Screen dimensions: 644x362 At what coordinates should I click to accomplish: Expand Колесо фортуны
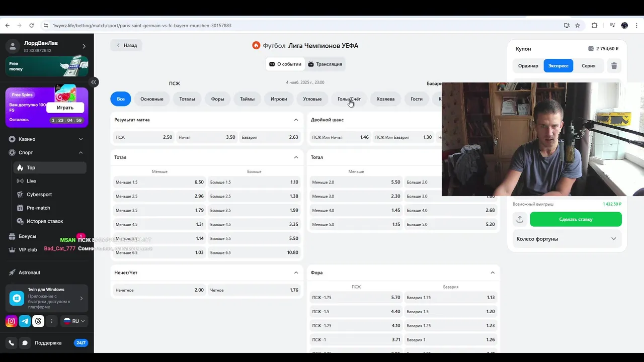pyautogui.click(x=567, y=239)
